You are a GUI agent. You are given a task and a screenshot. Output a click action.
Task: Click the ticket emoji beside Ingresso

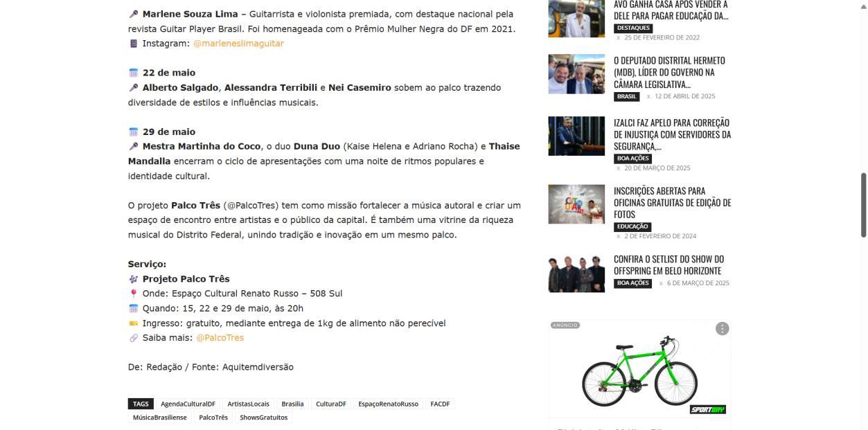click(x=134, y=323)
